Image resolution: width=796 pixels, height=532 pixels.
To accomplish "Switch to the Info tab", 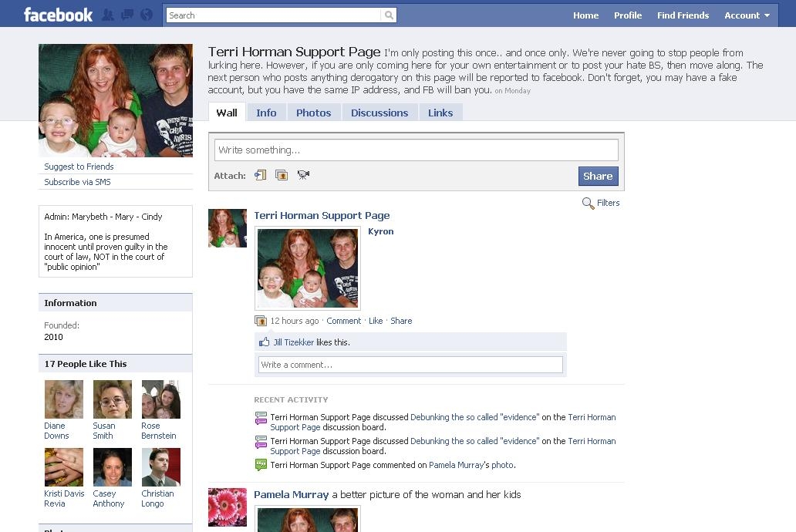I will [x=266, y=113].
